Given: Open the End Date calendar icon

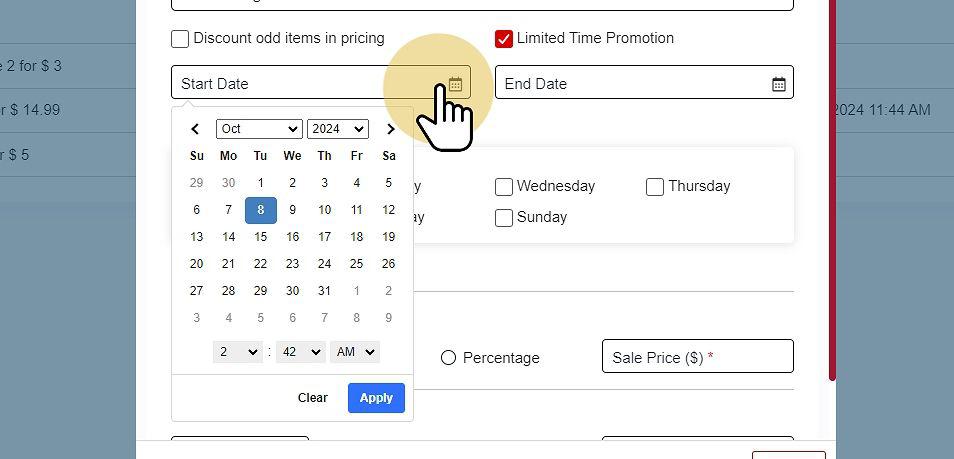Looking at the screenshot, I should coord(778,84).
